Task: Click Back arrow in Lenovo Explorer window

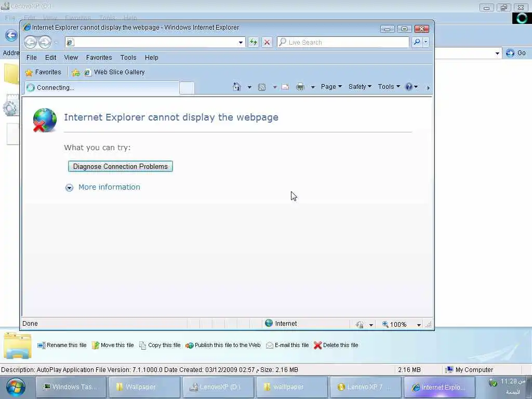Action: [x=11, y=35]
